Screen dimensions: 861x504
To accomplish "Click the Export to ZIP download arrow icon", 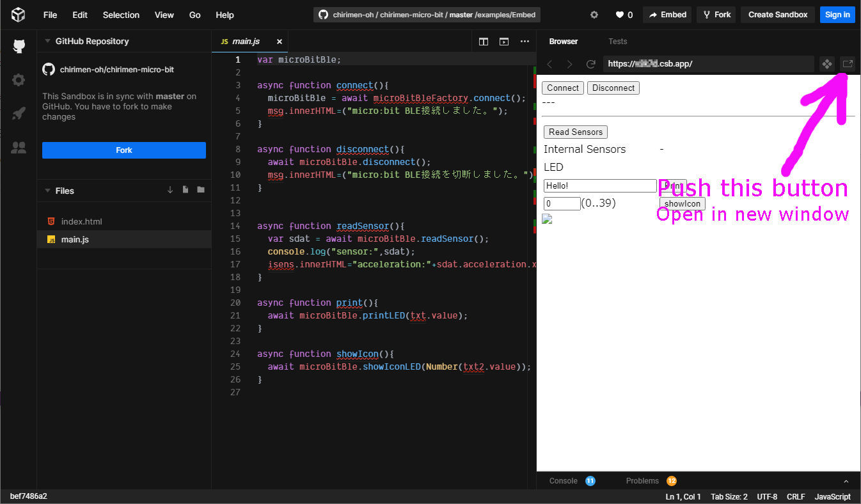I will point(170,190).
